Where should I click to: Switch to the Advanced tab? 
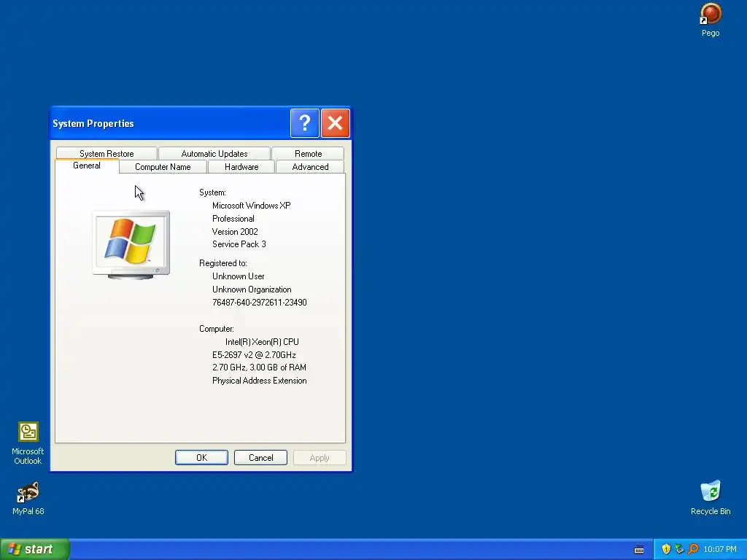(310, 167)
